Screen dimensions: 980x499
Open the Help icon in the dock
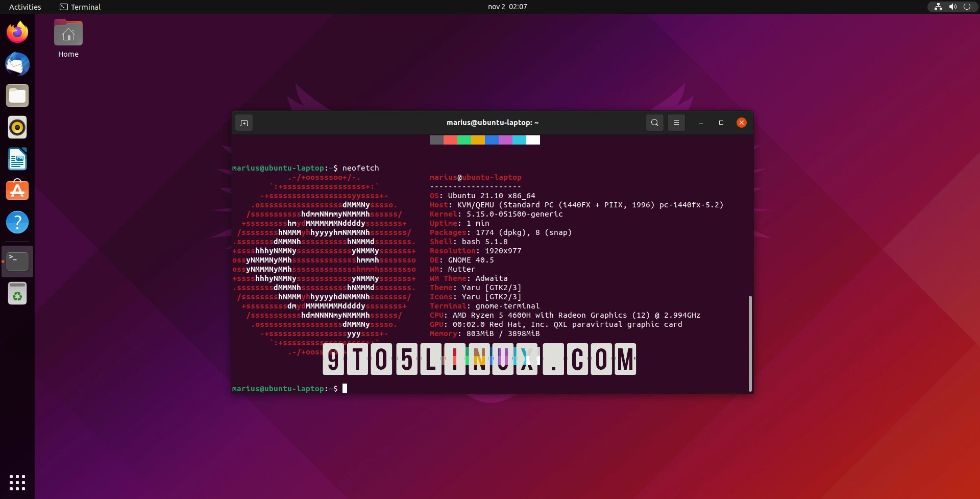[17, 222]
